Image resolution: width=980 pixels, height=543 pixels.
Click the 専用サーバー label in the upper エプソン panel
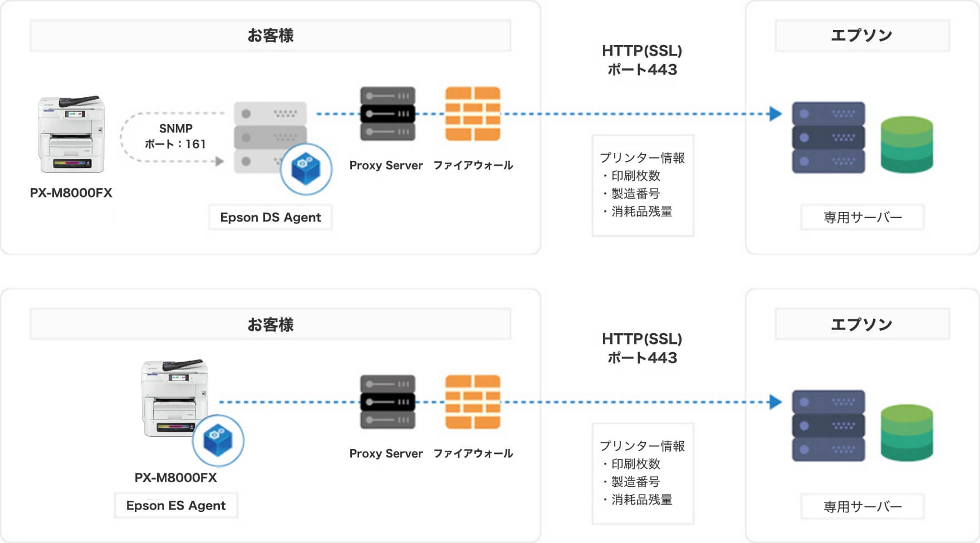[x=862, y=217]
